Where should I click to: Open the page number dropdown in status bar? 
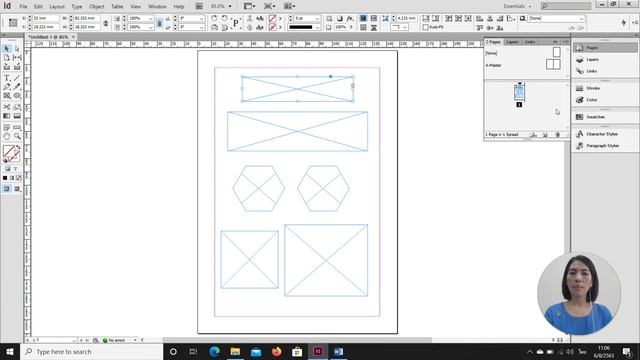(x=74, y=340)
